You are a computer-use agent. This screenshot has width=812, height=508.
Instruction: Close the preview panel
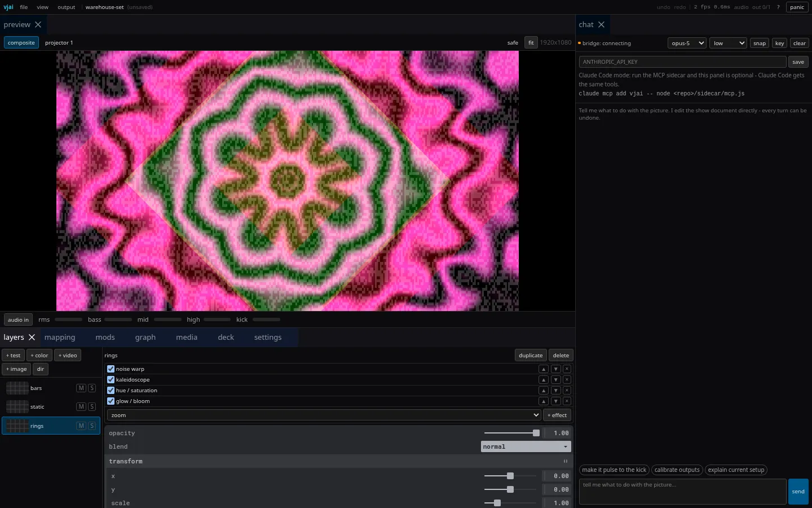(x=38, y=25)
